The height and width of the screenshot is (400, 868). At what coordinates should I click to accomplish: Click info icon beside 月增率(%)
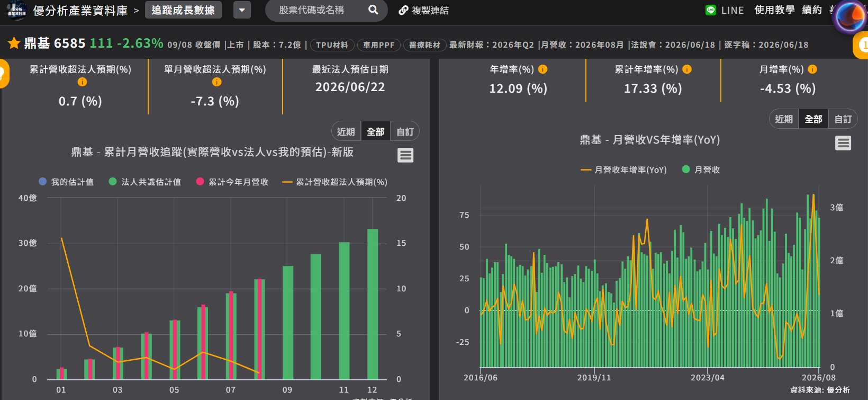pyautogui.click(x=812, y=69)
